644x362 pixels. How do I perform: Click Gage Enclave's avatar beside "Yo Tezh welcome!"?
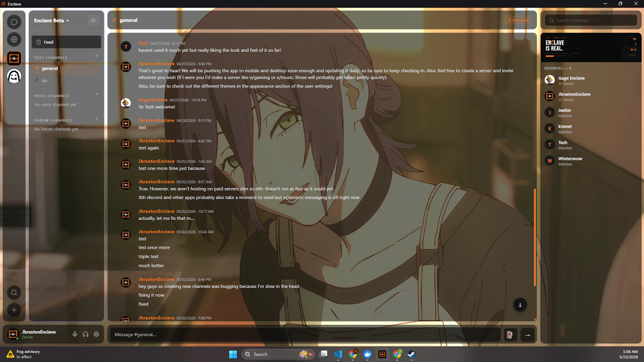pyautogui.click(x=126, y=103)
